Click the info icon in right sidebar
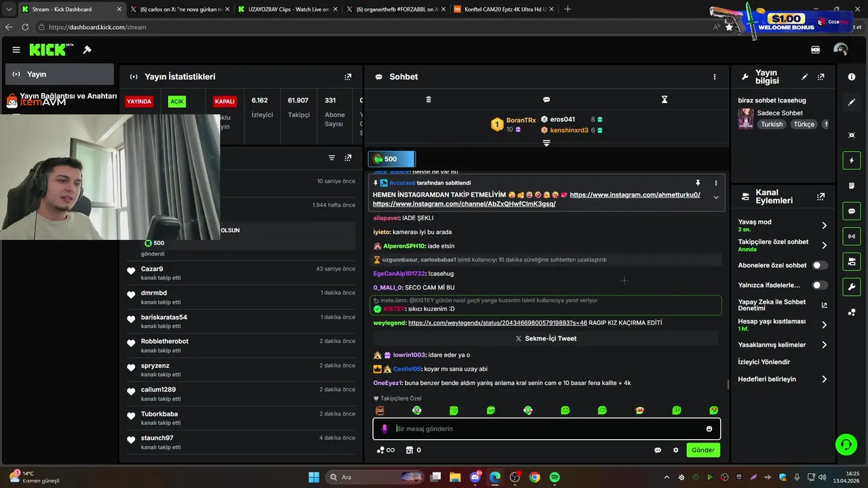 click(852, 77)
